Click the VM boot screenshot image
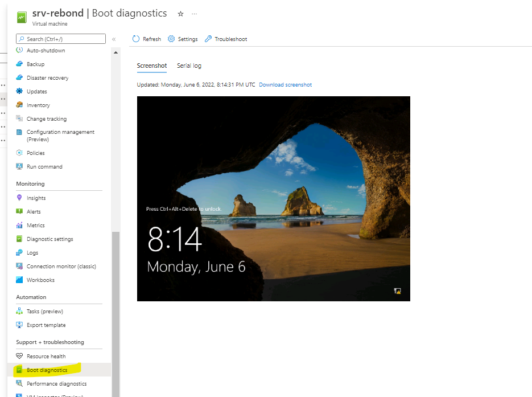The image size is (532, 397). tap(274, 199)
